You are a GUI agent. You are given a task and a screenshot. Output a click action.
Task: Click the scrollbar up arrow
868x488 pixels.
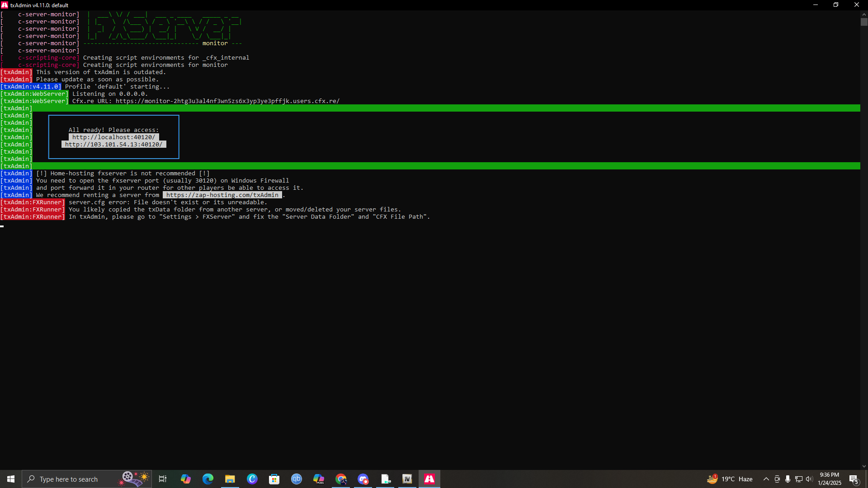pos(864,14)
